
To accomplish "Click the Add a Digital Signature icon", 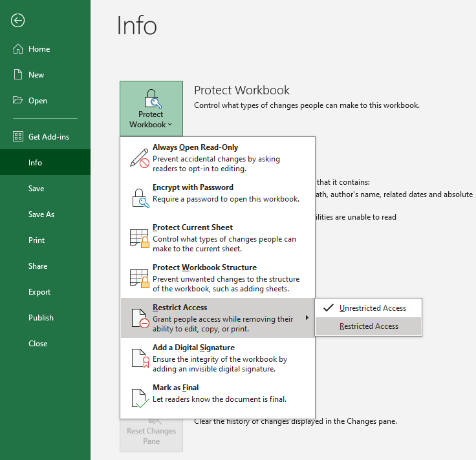I will pos(140,358).
